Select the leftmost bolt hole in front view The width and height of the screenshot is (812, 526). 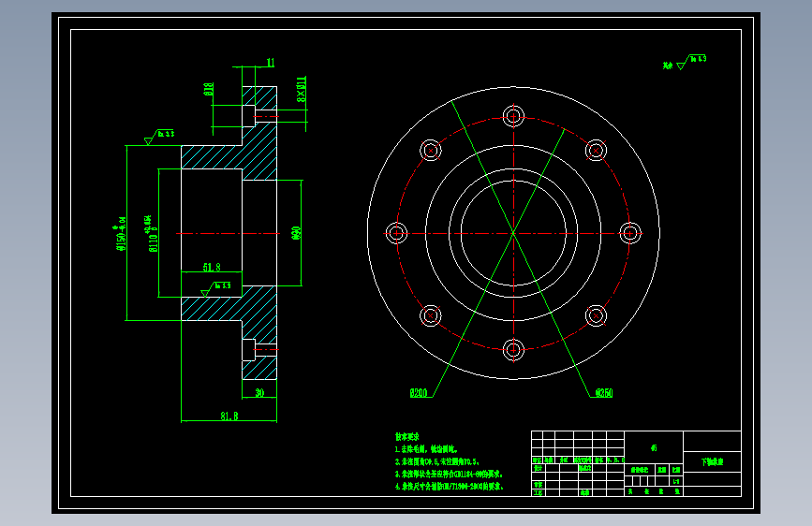pos(397,233)
